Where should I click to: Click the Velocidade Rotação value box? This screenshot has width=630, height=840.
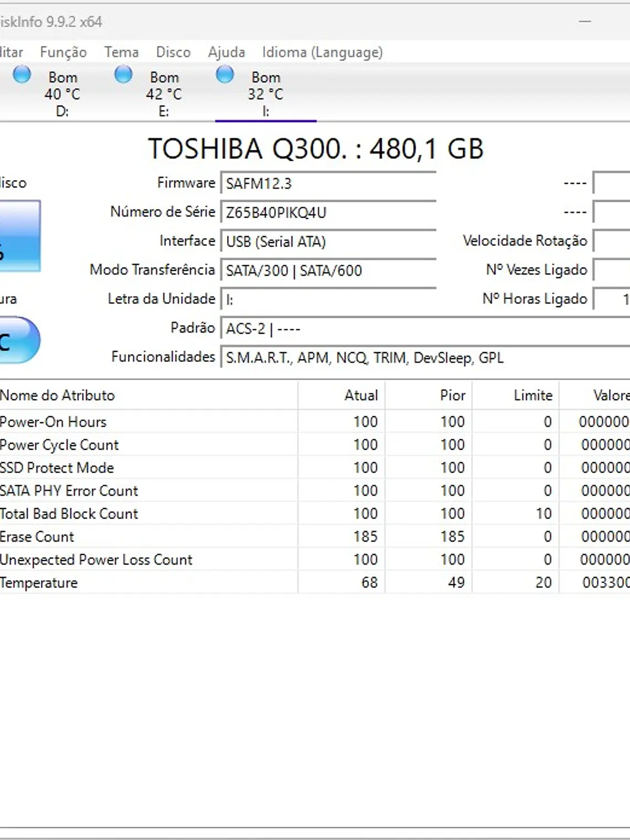click(x=611, y=241)
